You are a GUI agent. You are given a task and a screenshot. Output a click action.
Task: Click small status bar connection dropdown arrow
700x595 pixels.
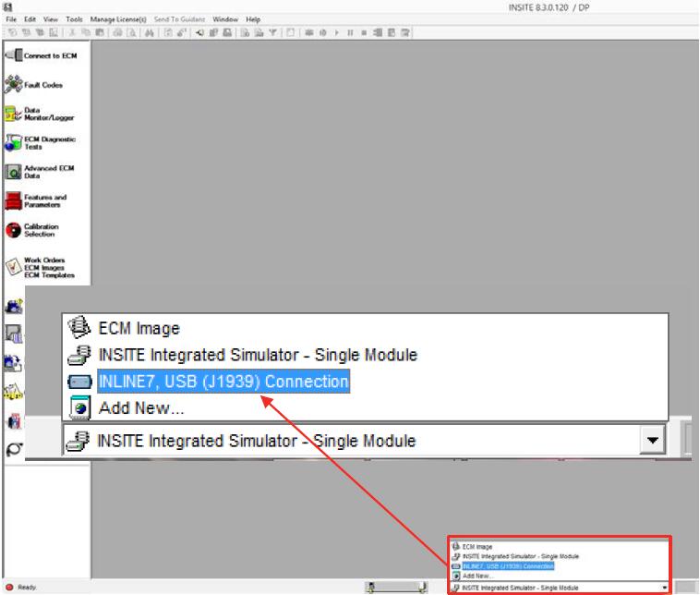pyautogui.click(x=665, y=588)
